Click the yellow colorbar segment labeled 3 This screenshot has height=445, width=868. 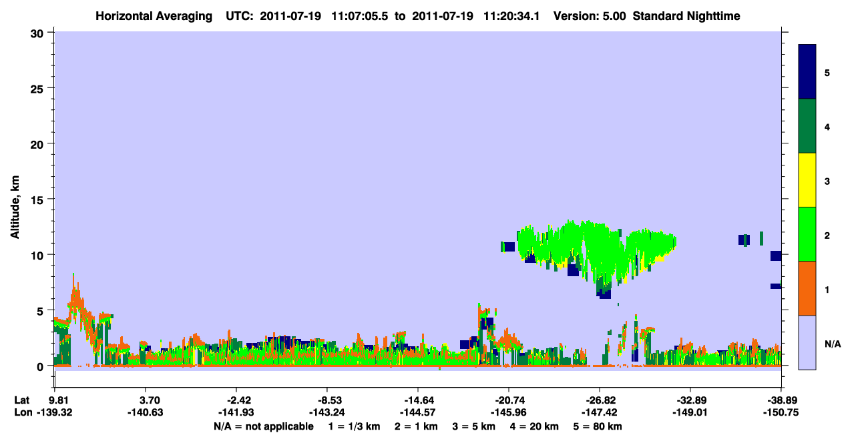[x=807, y=180]
